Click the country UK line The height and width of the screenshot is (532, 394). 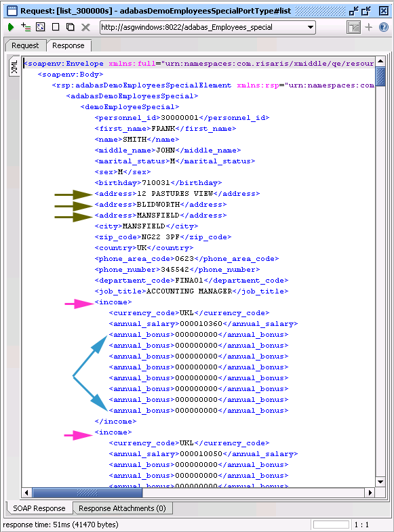[144, 248]
